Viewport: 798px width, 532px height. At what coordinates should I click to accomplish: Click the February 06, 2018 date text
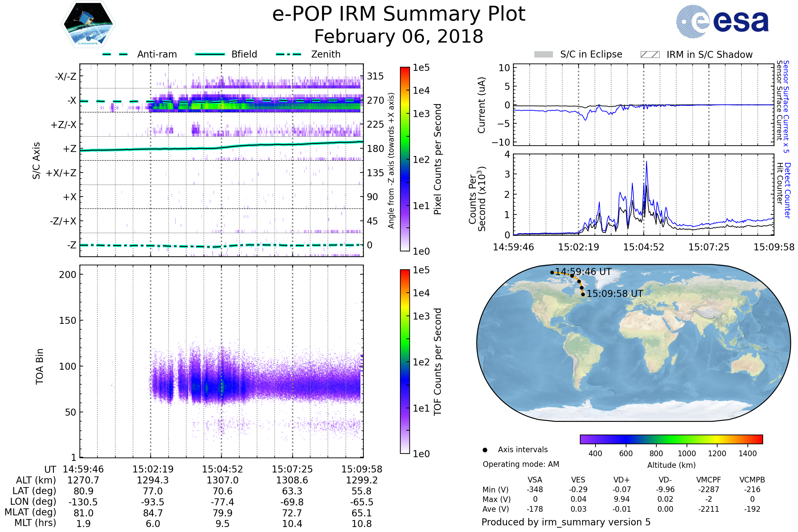pyautogui.click(x=399, y=37)
